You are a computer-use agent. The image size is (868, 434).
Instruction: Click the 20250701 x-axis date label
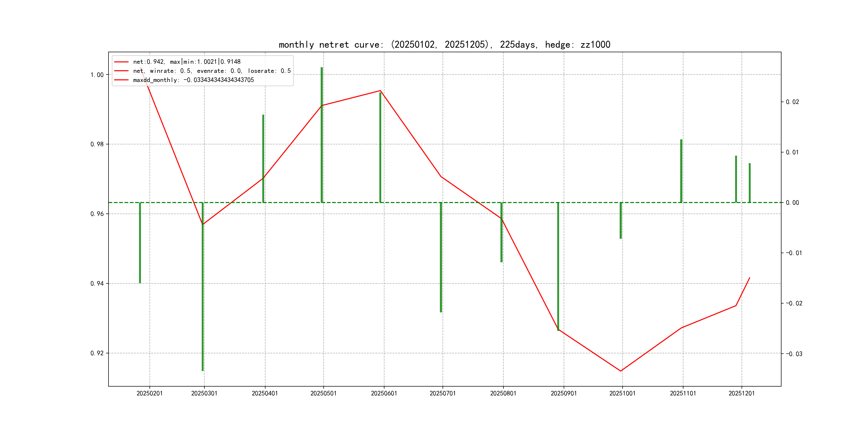tap(442, 393)
